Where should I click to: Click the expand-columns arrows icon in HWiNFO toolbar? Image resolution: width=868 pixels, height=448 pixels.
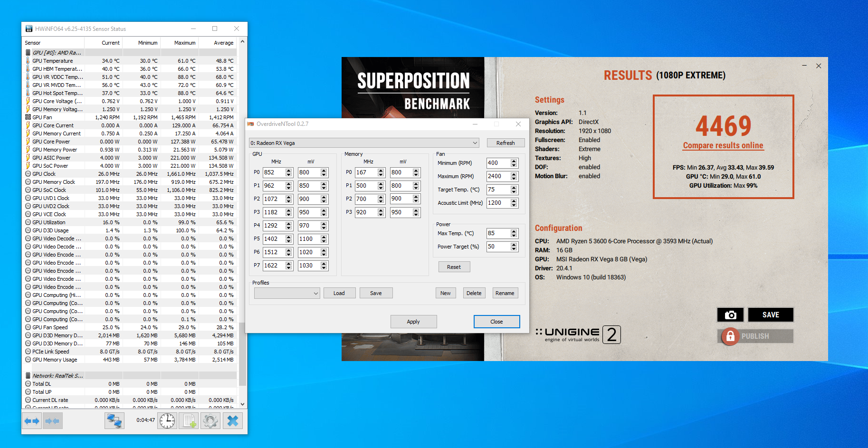tap(32, 421)
